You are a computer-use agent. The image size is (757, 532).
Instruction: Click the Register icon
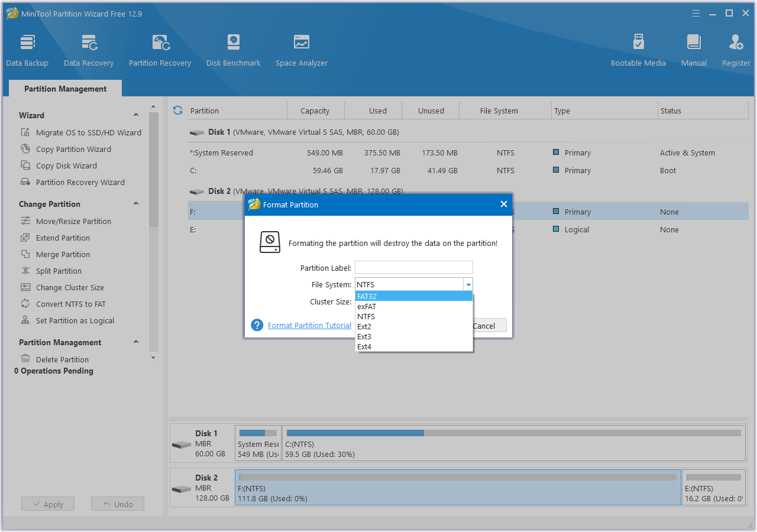pos(736,51)
